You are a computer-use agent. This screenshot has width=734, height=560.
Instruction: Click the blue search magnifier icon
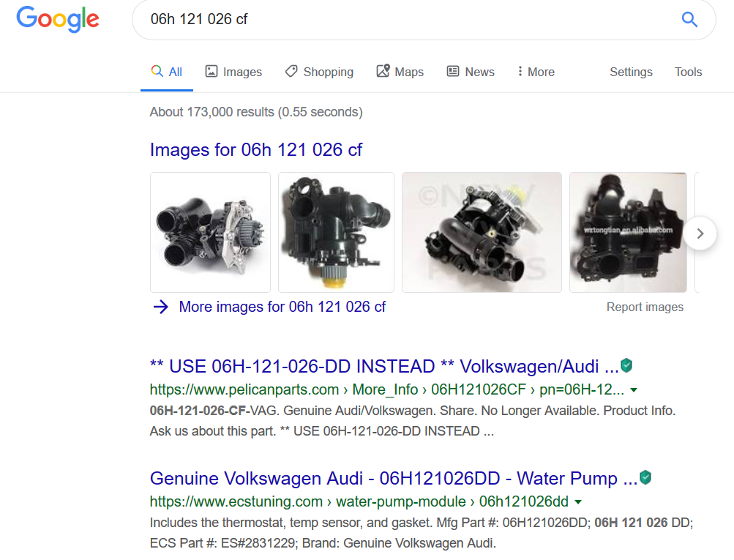point(689,19)
